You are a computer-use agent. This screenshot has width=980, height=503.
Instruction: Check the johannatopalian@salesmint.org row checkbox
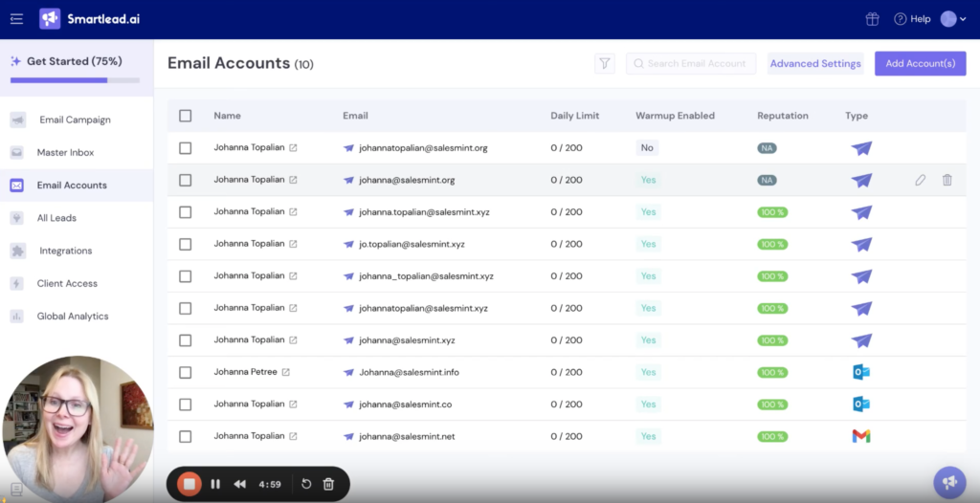coord(185,148)
